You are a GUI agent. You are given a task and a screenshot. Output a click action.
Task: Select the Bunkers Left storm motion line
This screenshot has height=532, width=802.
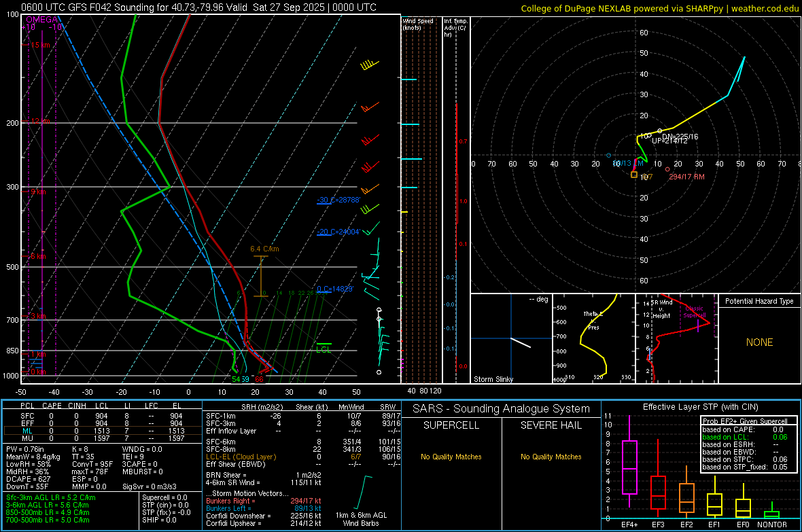263,508
